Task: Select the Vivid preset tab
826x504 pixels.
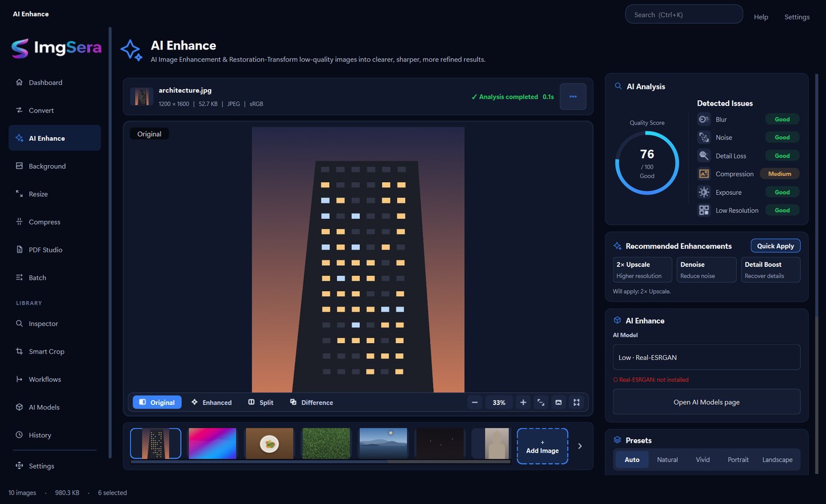Action: click(x=703, y=459)
